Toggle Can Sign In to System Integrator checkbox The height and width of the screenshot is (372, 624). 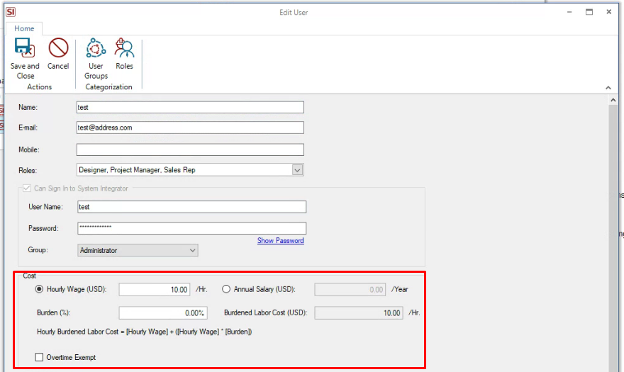27,188
